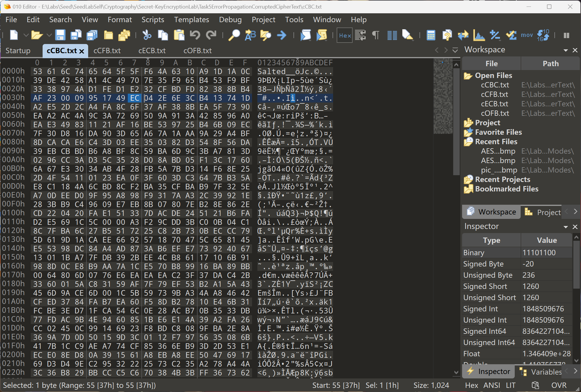Viewport: 581px width, 392px height.
Task: Click the Run Script icon
Action: pyautogui.click(x=305, y=35)
